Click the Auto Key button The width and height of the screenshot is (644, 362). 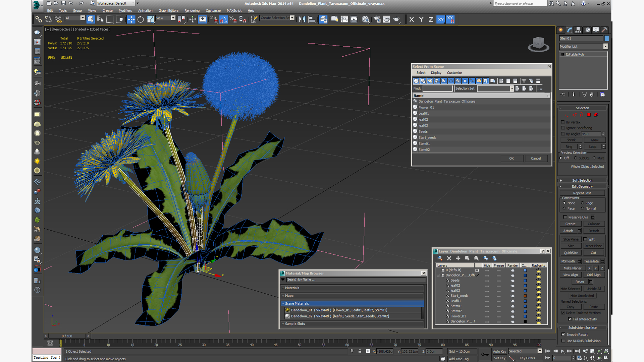[499, 351]
